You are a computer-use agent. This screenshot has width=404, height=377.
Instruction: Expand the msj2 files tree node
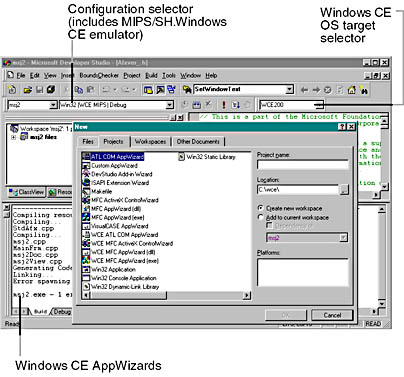tap(13, 137)
